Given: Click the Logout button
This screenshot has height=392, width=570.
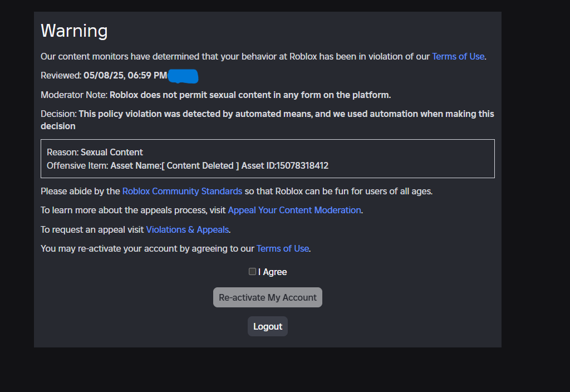Looking at the screenshot, I should pos(267,326).
